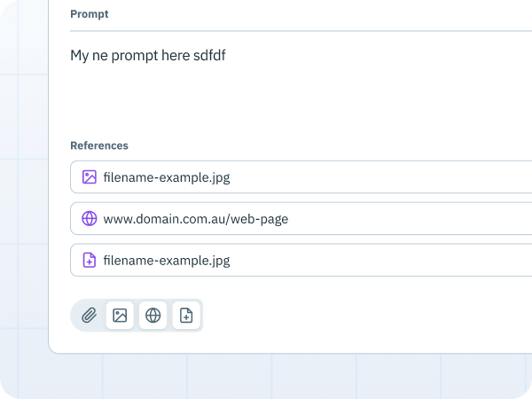Click the purple image icon in first reference
The height and width of the screenshot is (399, 532).
tap(90, 177)
